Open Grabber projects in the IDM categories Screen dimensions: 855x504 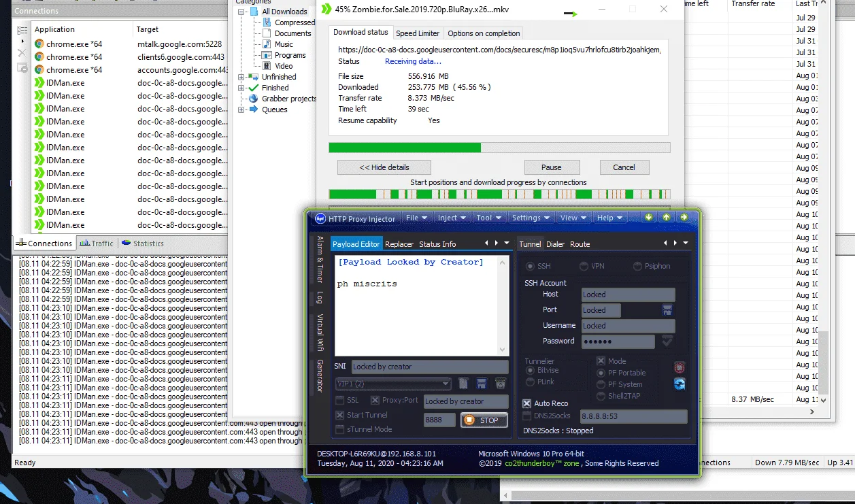coord(289,99)
